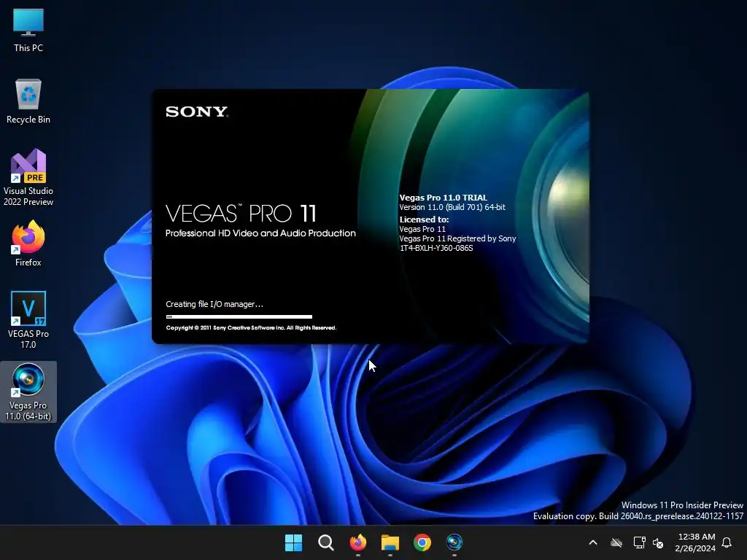This screenshot has height=560, width=747.
Task: Open This PC desktop icon
Action: click(28, 31)
